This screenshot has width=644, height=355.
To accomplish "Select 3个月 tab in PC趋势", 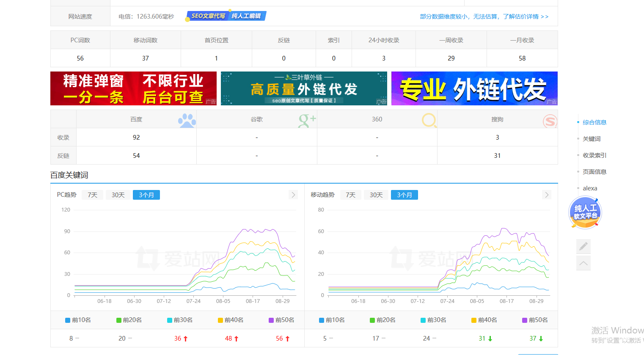I will coord(146,195).
